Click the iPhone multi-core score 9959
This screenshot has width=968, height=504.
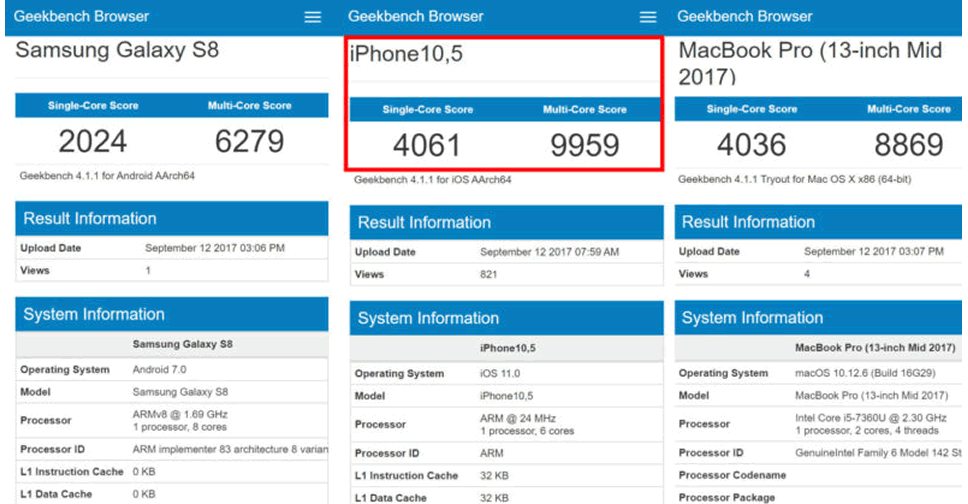[x=585, y=146]
